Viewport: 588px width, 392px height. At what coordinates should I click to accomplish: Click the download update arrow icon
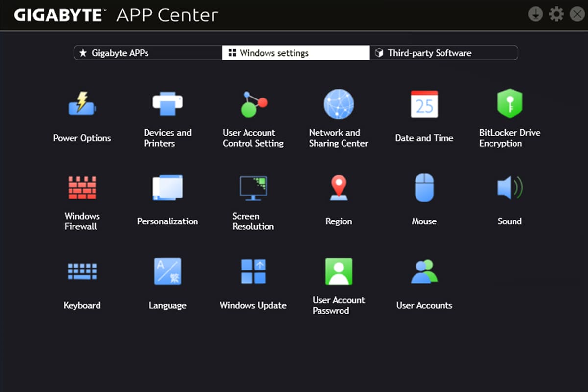pos(536,14)
